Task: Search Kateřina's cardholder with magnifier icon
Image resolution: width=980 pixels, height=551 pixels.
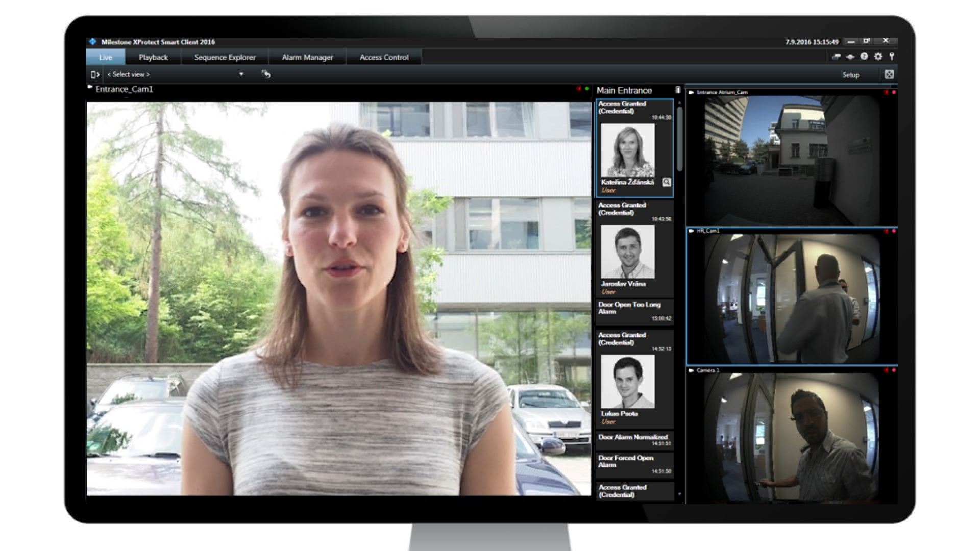Action: coord(667,182)
